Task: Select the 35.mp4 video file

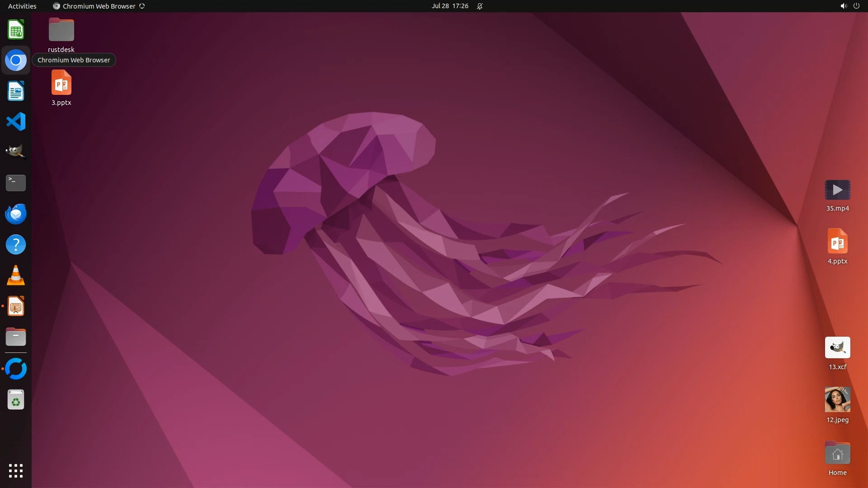Action: pyautogui.click(x=837, y=190)
